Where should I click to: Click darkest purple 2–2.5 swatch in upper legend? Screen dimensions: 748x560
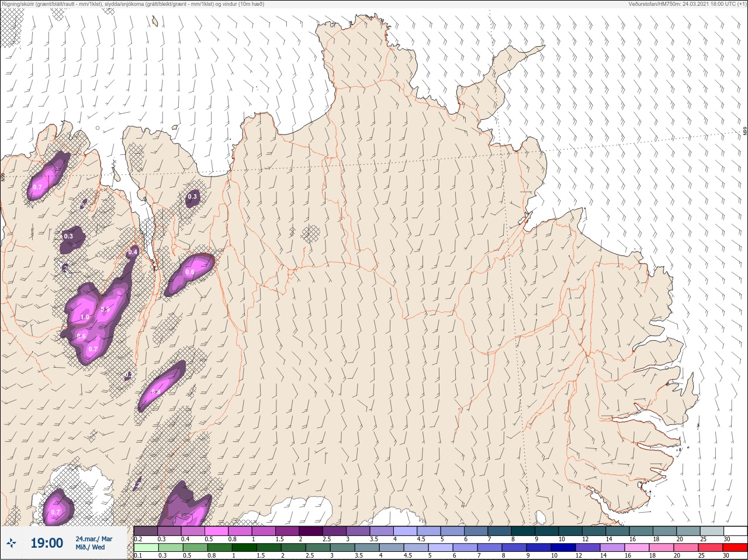pos(311,531)
